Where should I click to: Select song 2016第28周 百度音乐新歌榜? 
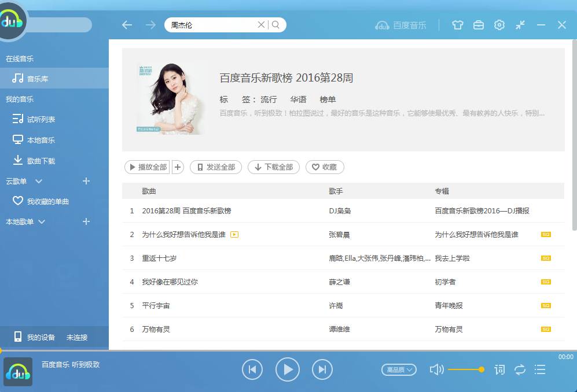click(186, 210)
